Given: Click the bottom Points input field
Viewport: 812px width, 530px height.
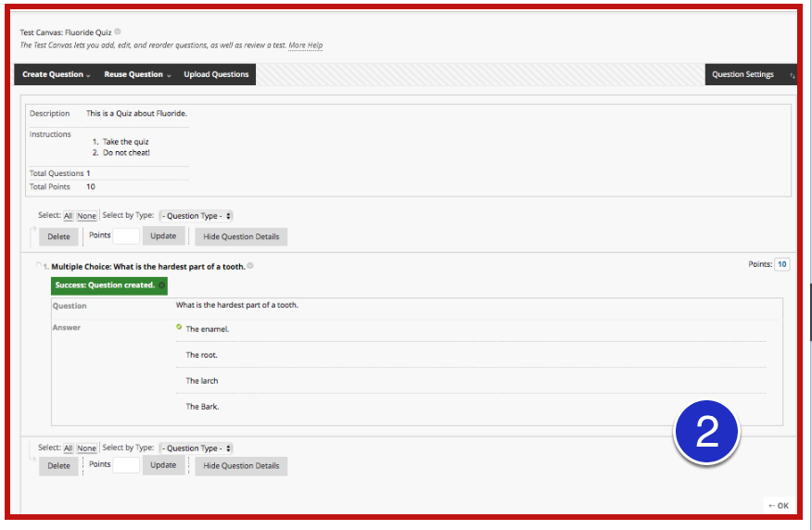Looking at the screenshot, I should (126, 465).
